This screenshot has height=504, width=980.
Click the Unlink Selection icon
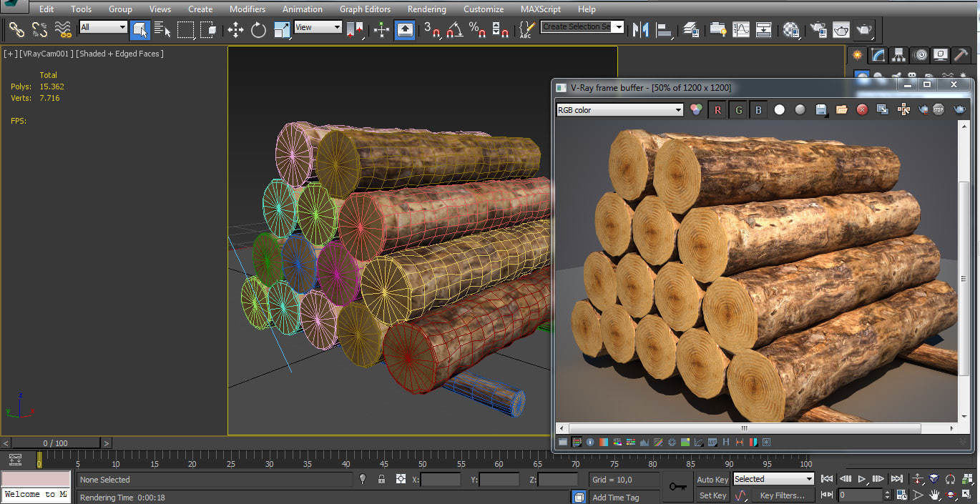pyautogui.click(x=39, y=29)
